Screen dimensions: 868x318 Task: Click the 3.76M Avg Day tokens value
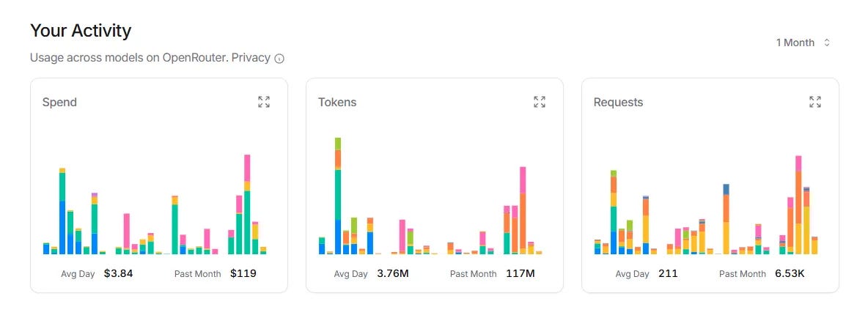(393, 273)
